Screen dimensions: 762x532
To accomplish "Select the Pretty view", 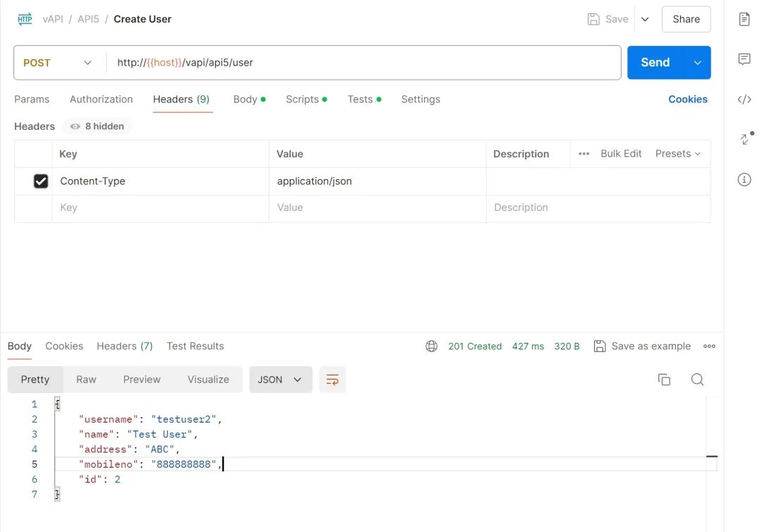I will (35, 380).
